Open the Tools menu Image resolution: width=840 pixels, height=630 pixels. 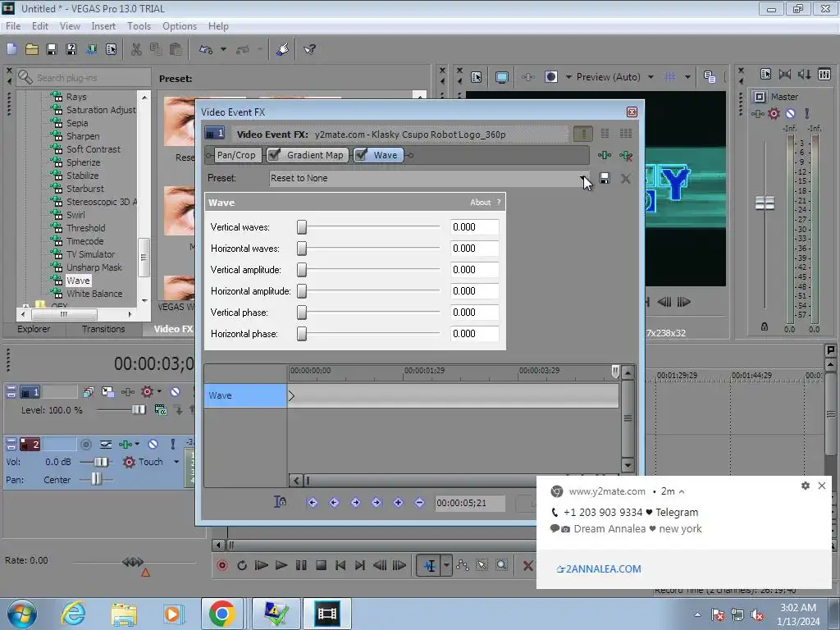click(x=139, y=25)
